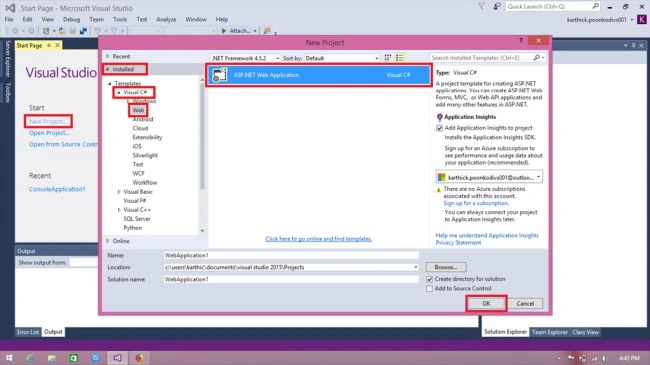
Task: Open the Privacy Statement link
Action: click(x=458, y=243)
